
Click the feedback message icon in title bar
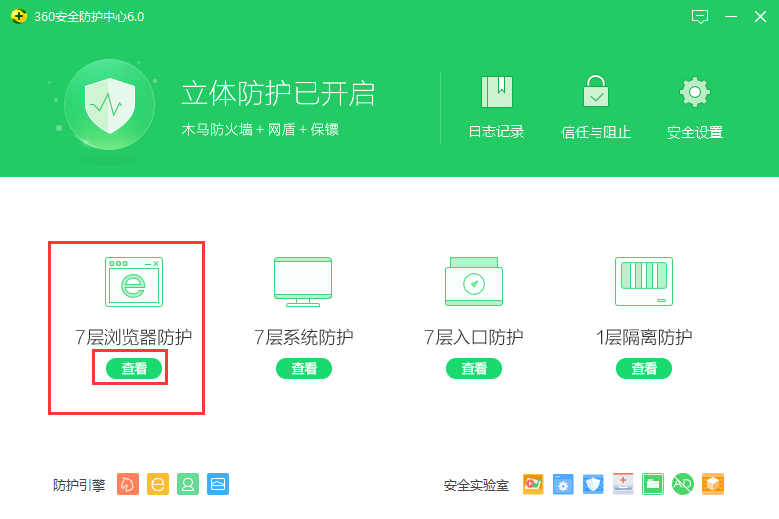(x=700, y=17)
